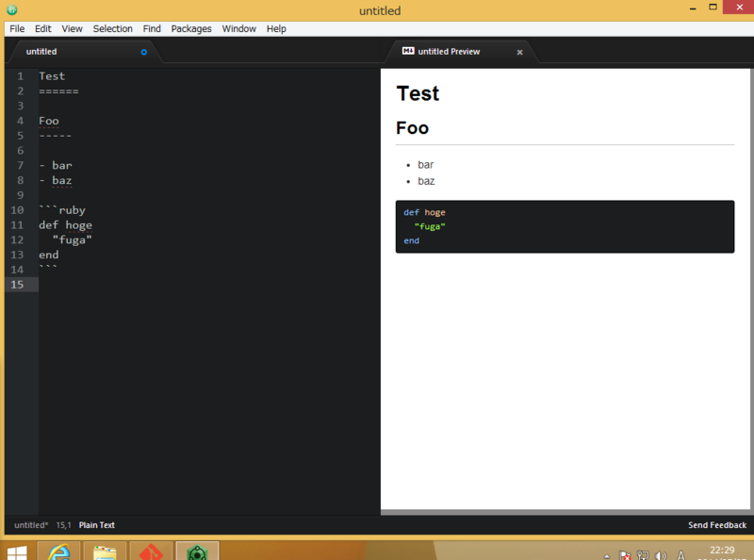Click the Markdown icon on the Preview tab
This screenshot has height=560, width=754.
pyautogui.click(x=408, y=51)
